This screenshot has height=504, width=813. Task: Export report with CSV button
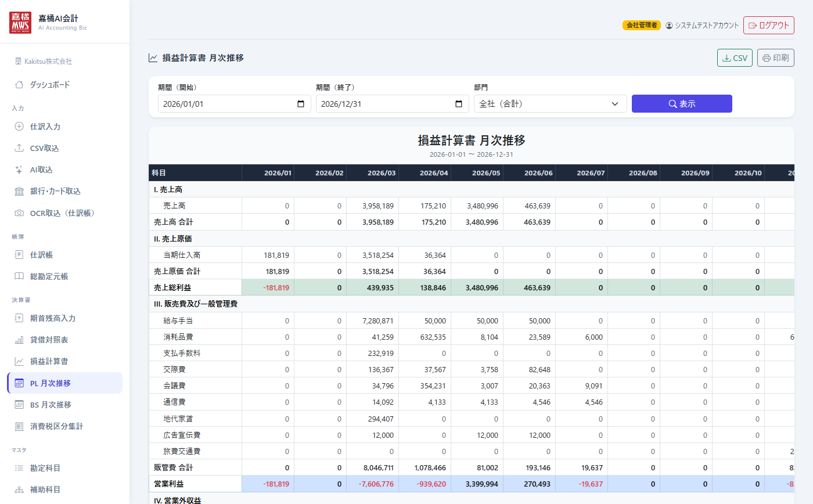[735, 58]
